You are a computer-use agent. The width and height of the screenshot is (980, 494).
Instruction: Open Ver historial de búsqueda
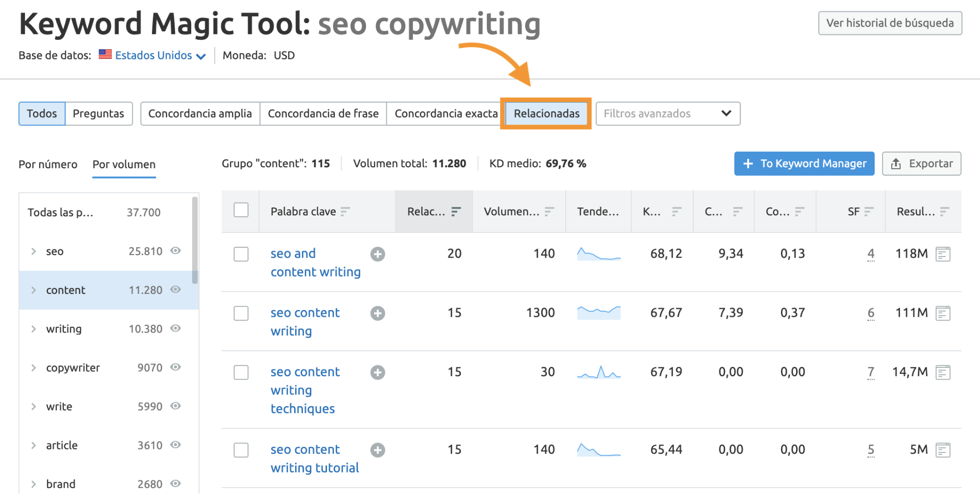[890, 23]
